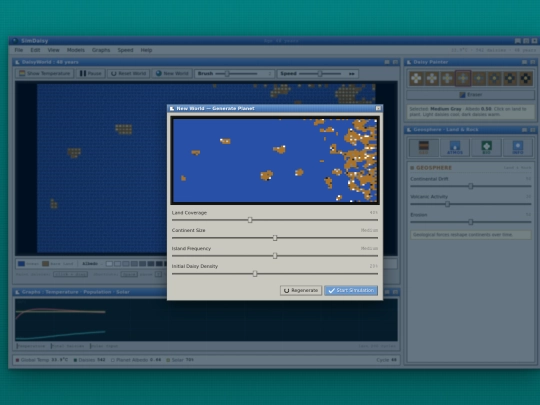The image size is (540, 405).
Task: Choose the fifth daisy shade in Daisy Painter
Action: click(x=479, y=79)
